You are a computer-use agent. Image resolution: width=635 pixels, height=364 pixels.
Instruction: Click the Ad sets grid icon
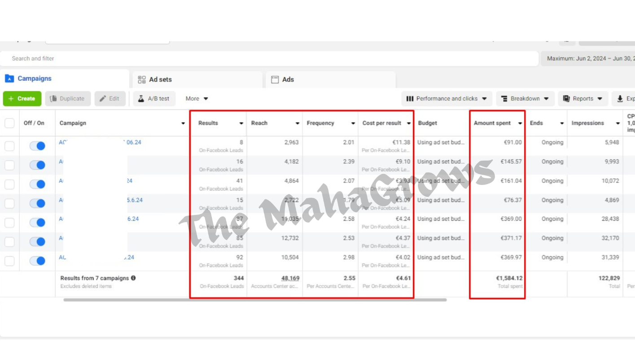click(142, 79)
